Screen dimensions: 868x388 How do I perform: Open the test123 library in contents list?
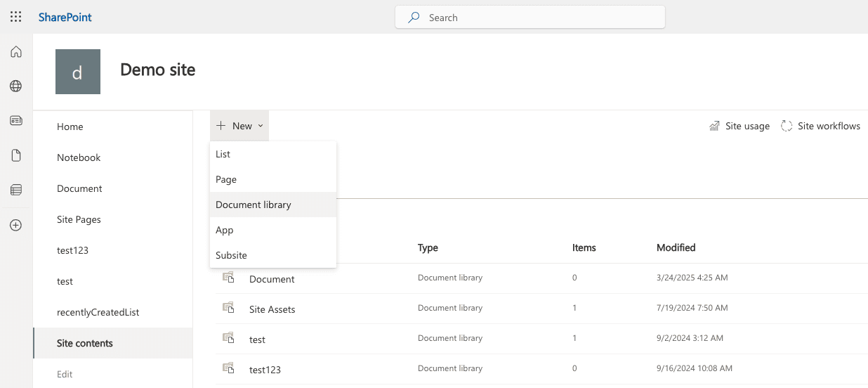265,369
